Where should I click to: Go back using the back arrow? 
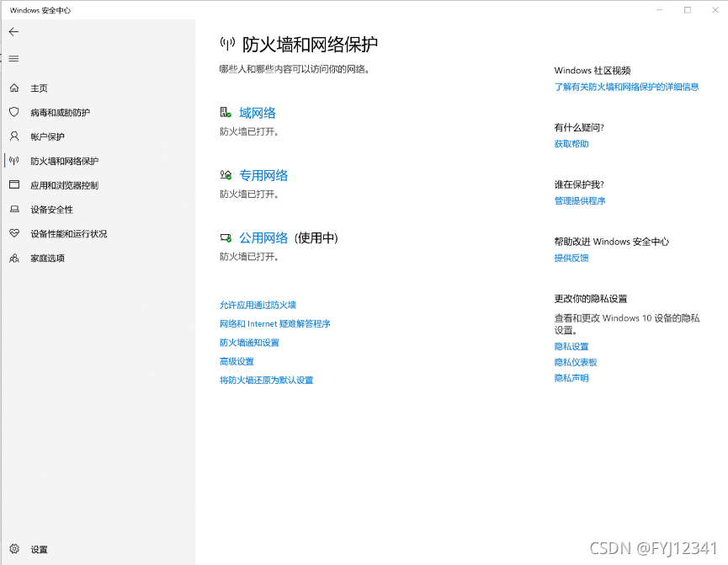pos(14,32)
